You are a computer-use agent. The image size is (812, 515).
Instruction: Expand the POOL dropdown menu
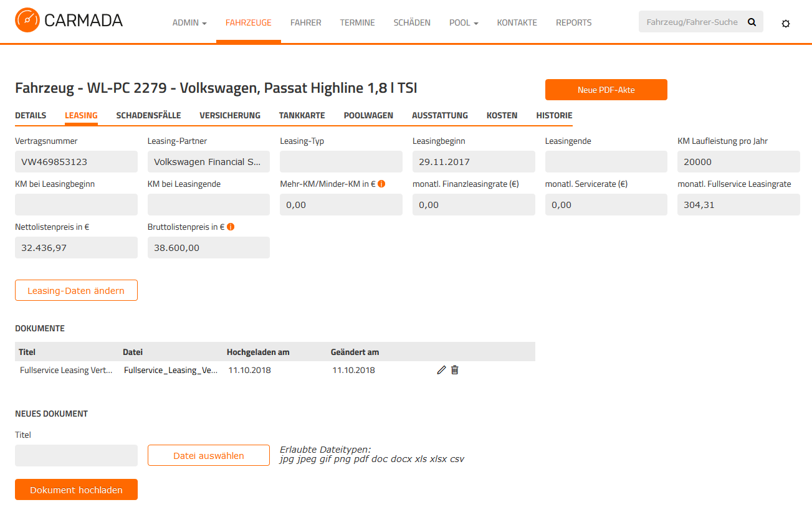click(x=464, y=22)
